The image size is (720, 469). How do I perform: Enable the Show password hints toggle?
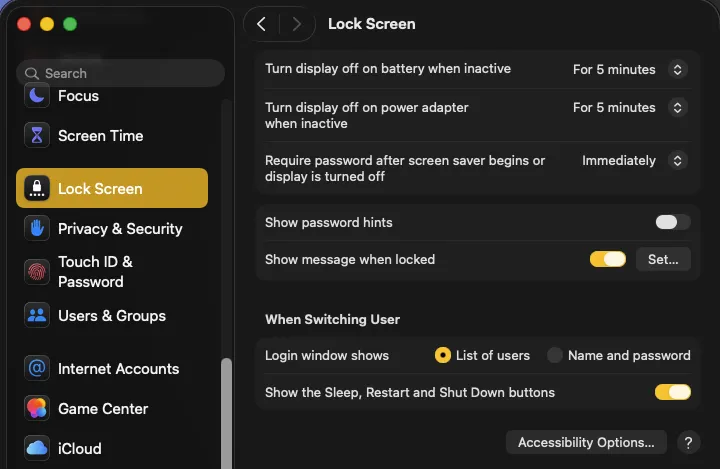point(672,222)
